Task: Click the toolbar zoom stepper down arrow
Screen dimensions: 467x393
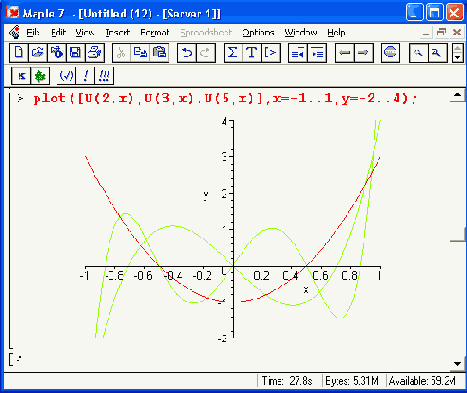Action: (458, 58)
